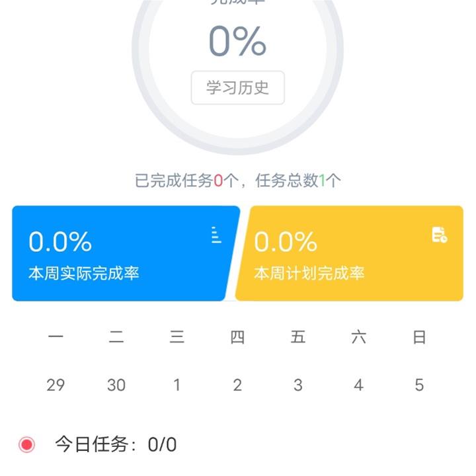Select date 3 in the week calendar
476x476 pixels.
point(298,385)
